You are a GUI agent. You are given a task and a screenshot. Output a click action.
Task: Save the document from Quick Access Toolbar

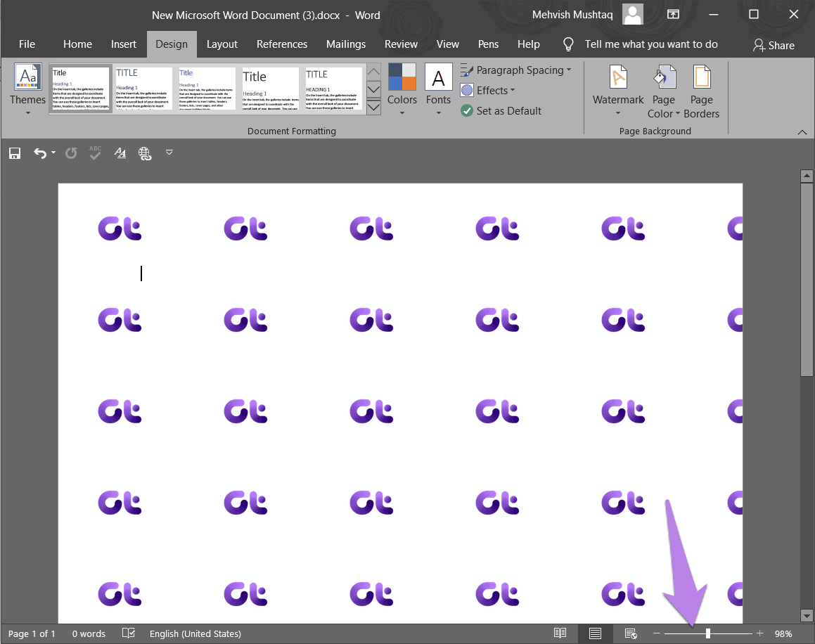coord(15,153)
